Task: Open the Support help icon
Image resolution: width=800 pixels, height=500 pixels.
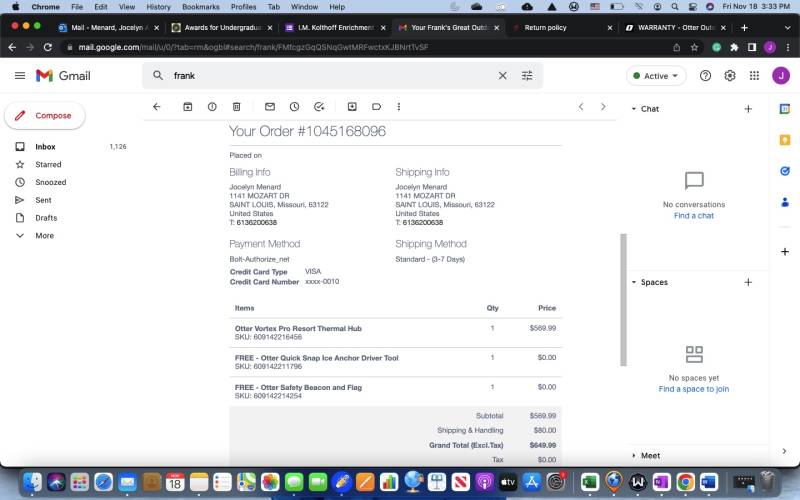Action: click(705, 76)
